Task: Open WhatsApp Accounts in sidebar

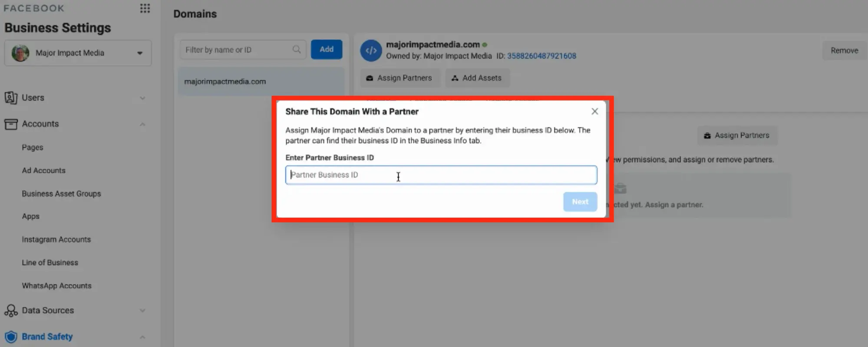Action: [x=56, y=286]
